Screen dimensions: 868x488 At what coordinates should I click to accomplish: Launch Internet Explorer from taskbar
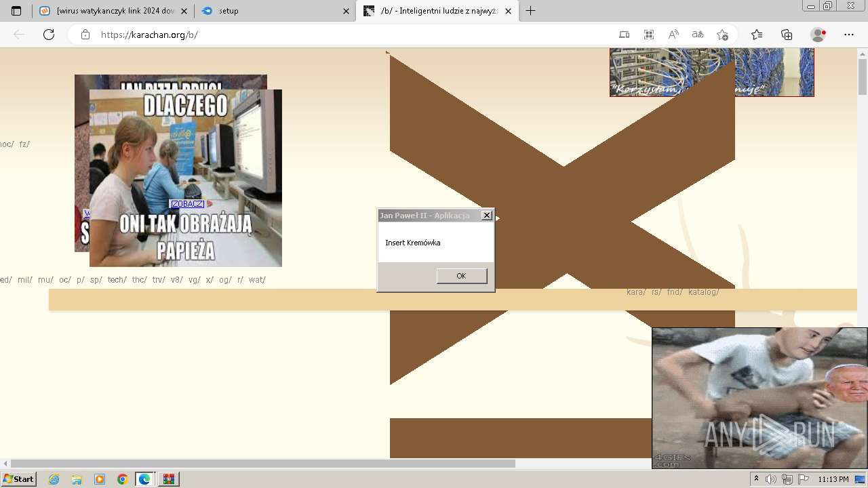click(54, 479)
